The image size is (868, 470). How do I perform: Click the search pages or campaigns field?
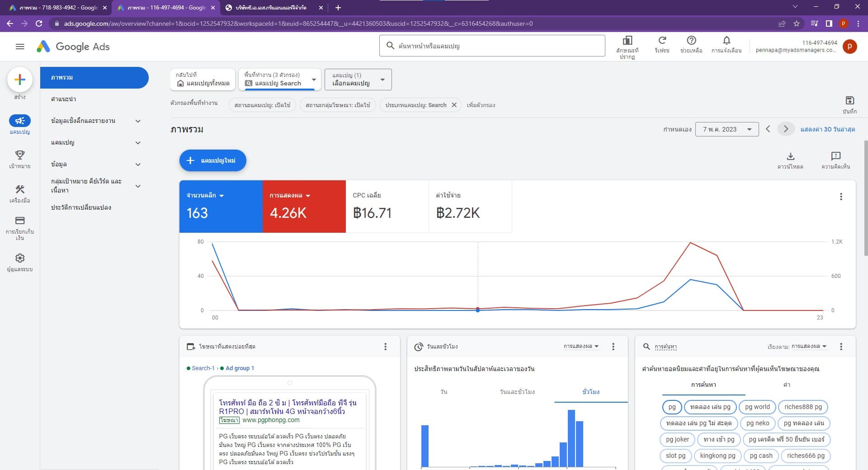[x=492, y=46]
